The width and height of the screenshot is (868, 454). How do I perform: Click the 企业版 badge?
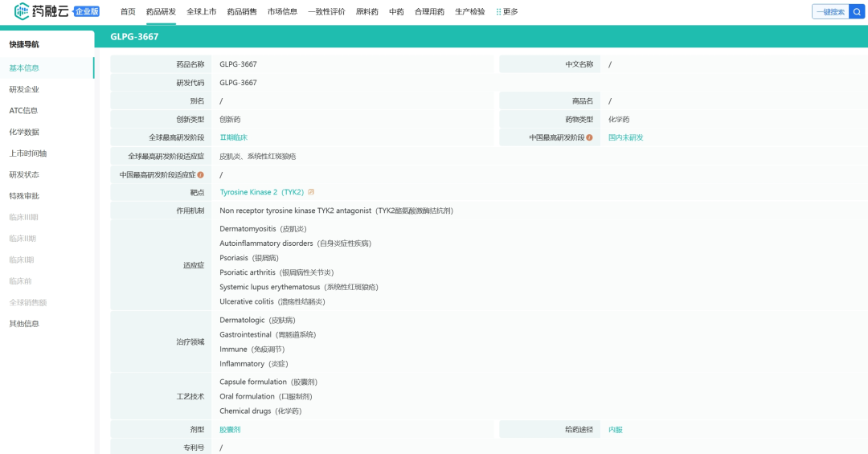coord(86,11)
